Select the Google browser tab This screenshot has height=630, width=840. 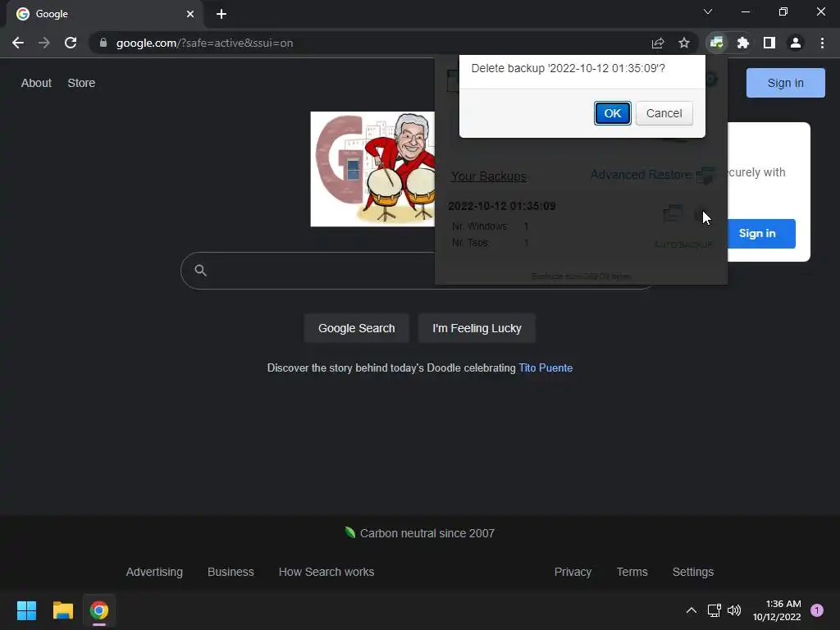coord(105,14)
